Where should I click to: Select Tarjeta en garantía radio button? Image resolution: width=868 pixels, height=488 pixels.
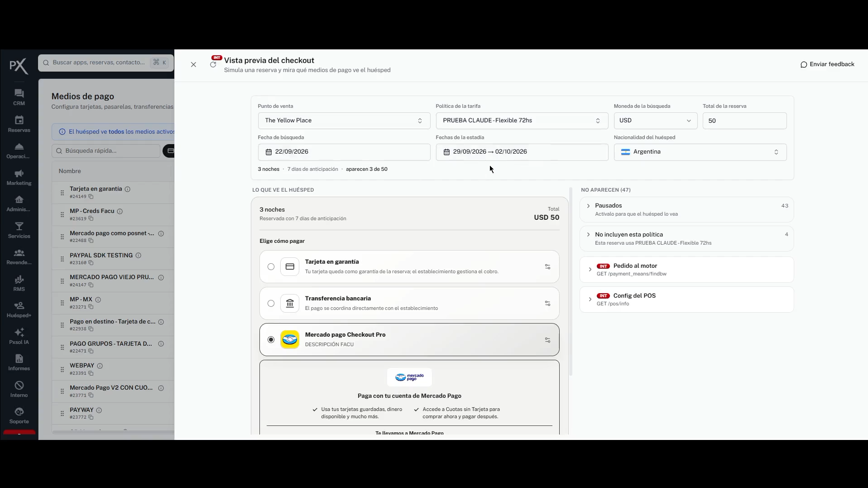tap(271, 267)
